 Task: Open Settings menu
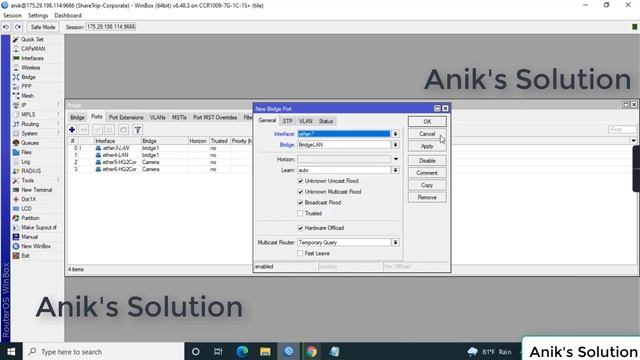[38, 16]
